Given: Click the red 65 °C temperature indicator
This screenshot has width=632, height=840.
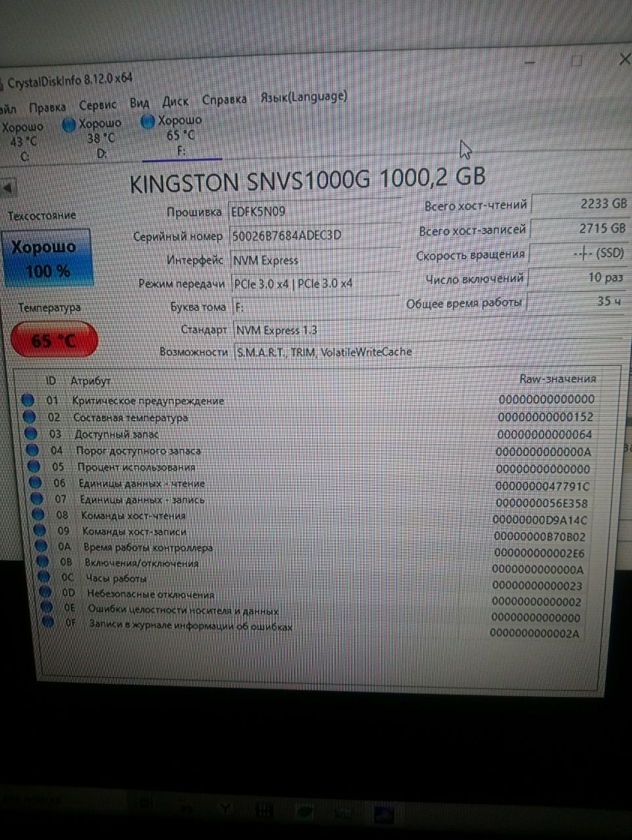Looking at the screenshot, I should pyautogui.click(x=54, y=341).
